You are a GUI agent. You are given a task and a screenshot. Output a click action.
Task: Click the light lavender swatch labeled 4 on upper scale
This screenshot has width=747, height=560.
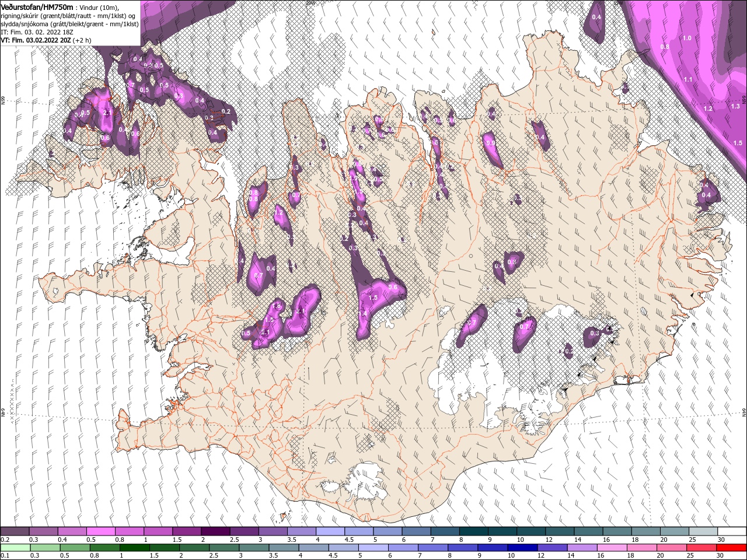(x=330, y=531)
